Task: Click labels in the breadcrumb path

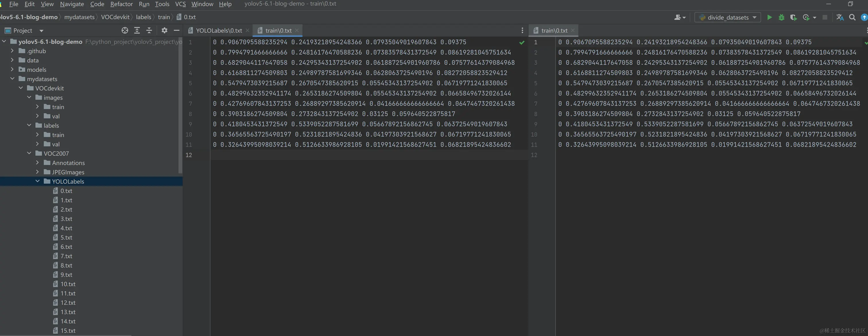Action: point(144,17)
